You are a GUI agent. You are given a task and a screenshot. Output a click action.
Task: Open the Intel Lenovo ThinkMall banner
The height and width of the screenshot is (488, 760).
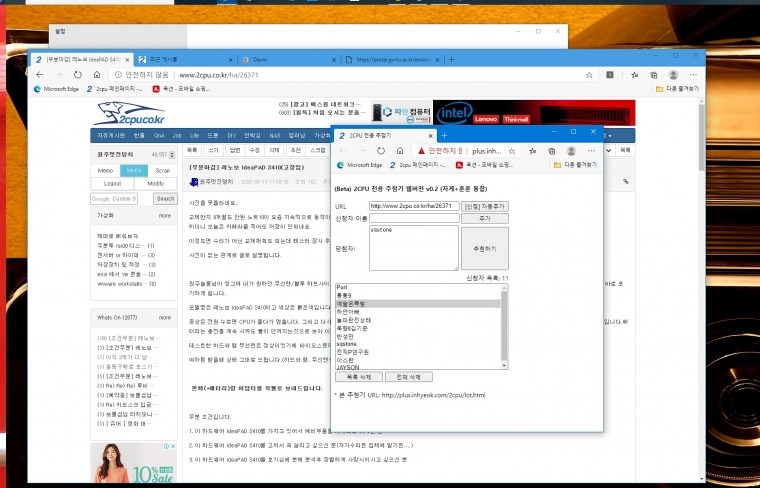point(534,113)
